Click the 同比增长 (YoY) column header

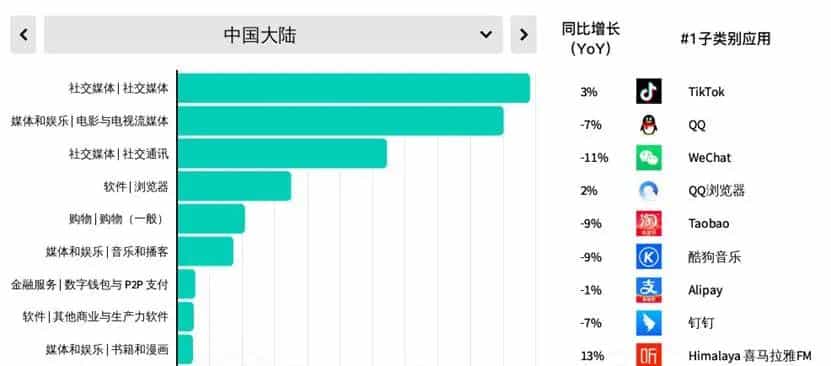click(x=591, y=39)
